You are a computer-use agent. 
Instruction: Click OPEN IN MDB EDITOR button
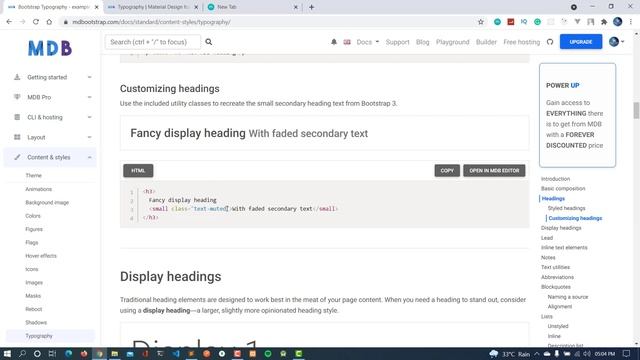coord(494,171)
